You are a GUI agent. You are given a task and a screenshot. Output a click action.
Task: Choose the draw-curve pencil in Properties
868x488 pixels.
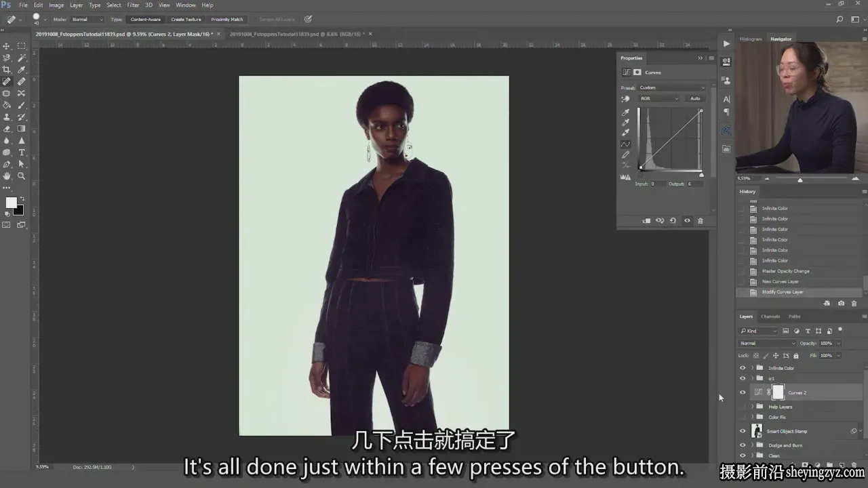(x=625, y=155)
